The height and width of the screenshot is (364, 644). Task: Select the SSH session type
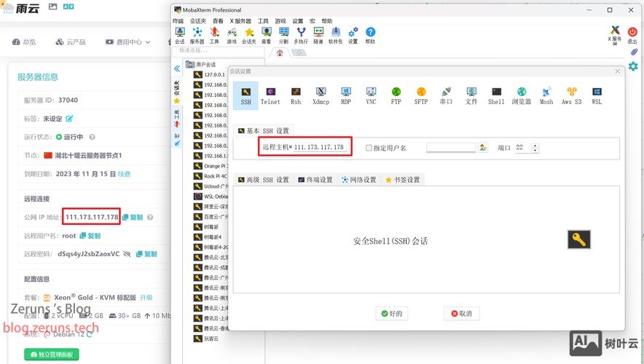tap(246, 95)
